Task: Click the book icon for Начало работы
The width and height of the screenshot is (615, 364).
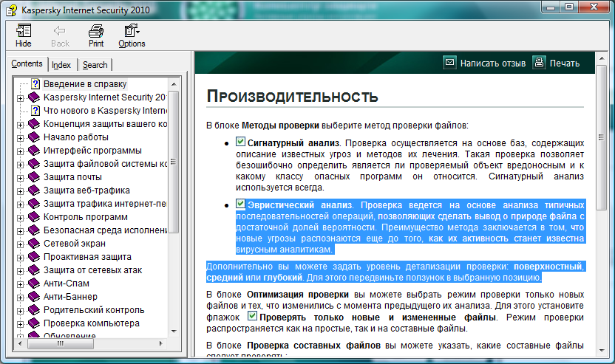Action: pyautogui.click(x=34, y=137)
